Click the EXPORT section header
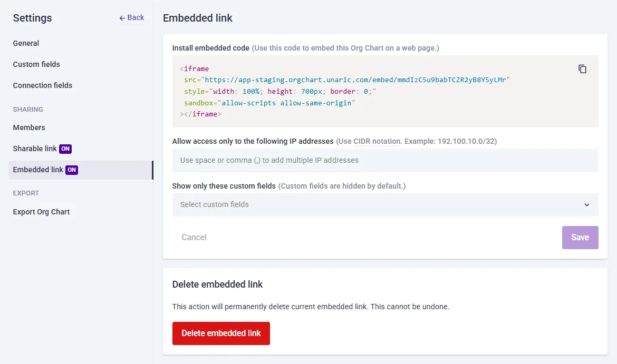Viewport: 617px width, 364px height. pyautogui.click(x=26, y=193)
